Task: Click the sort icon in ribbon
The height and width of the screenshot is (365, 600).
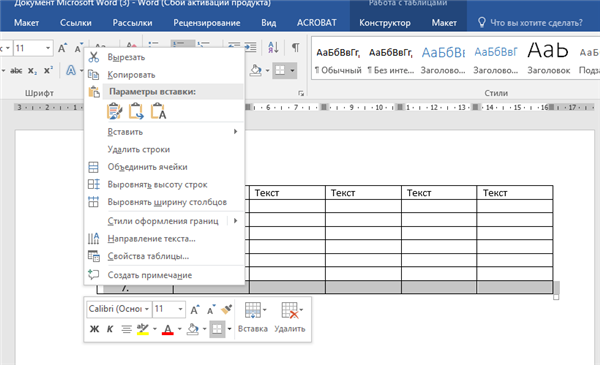Action: coord(273,47)
